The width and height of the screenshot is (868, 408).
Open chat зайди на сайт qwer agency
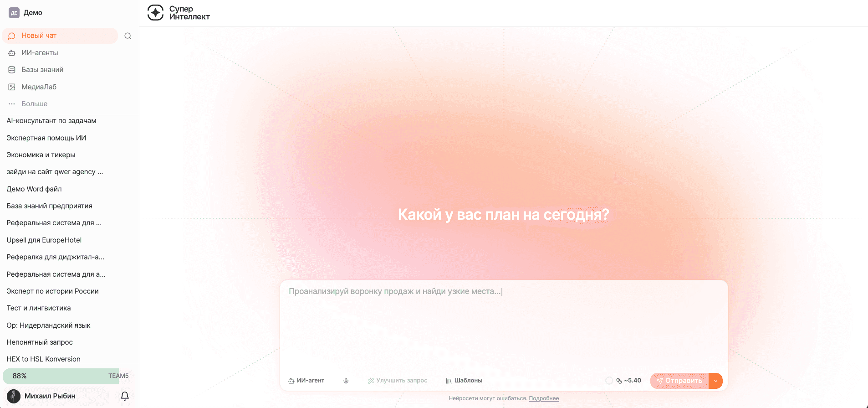tap(55, 172)
